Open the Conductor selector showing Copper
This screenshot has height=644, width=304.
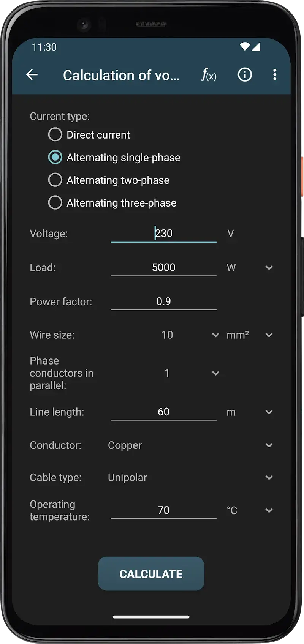point(269,445)
